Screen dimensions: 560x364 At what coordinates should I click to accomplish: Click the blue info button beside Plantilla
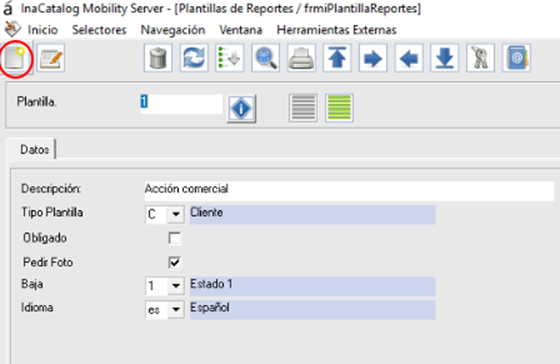pyautogui.click(x=241, y=109)
